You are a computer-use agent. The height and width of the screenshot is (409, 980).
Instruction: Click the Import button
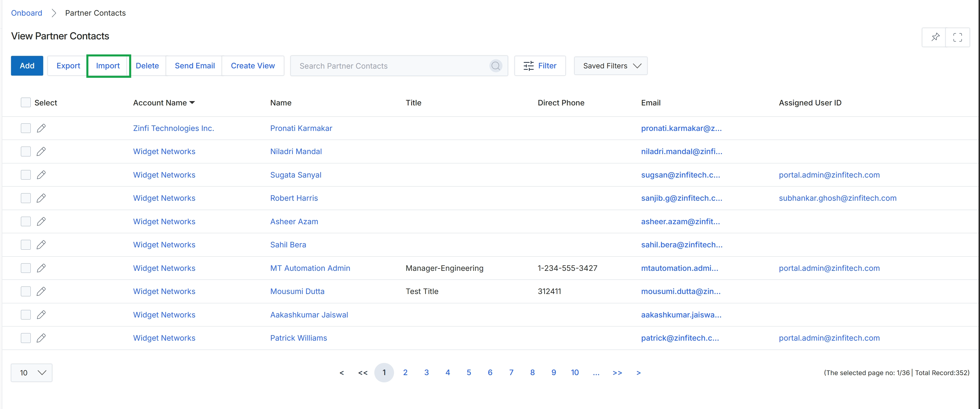point(108,66)
